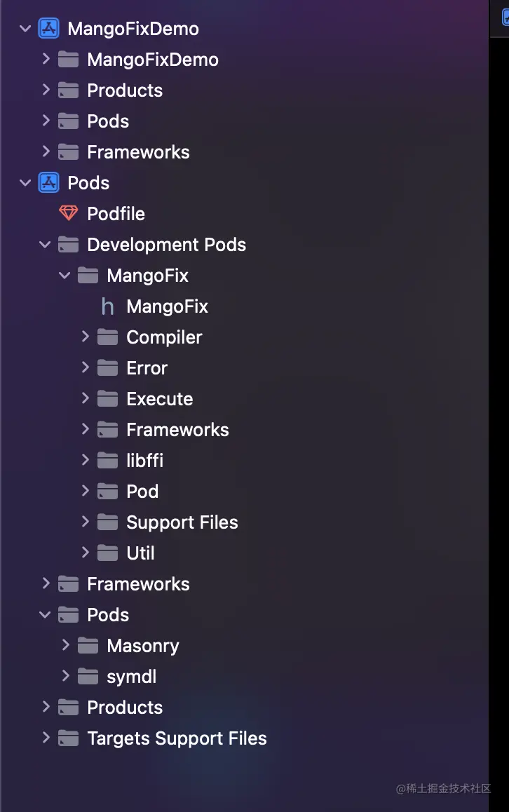Click the MangoFix header file icon
Image resolution: width=509 pixels, height=812 pixels.
(x=107, y=306)
